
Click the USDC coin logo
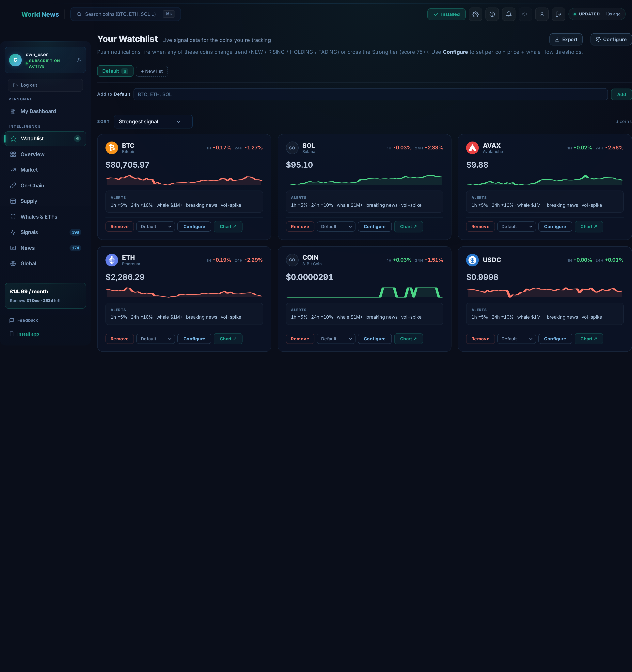(472, 260)
